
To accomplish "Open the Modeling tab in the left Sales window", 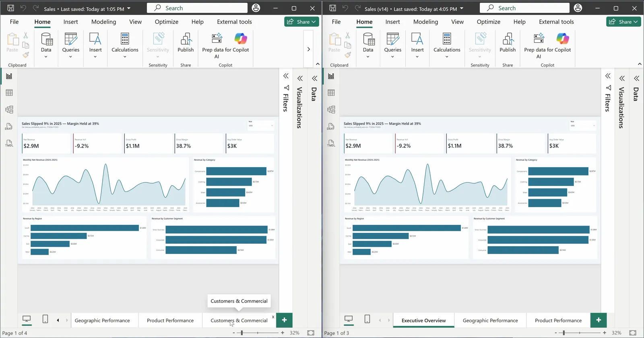I will [103, 22].
